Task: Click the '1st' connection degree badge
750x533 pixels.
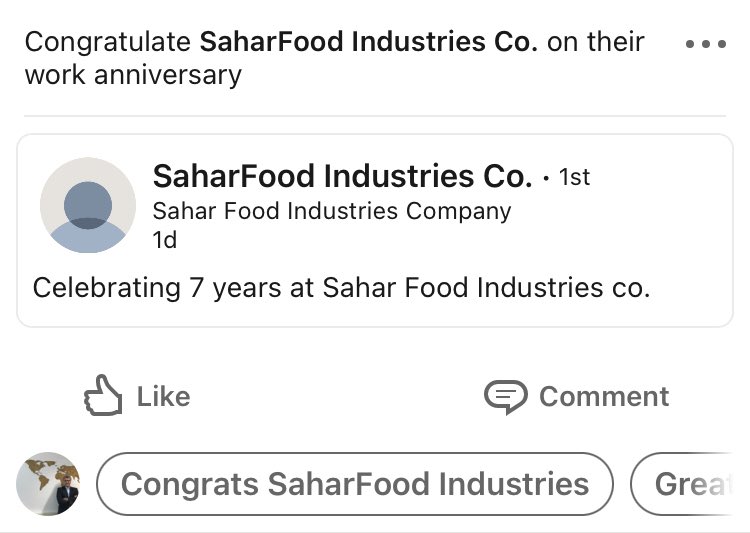Action: 574,177
